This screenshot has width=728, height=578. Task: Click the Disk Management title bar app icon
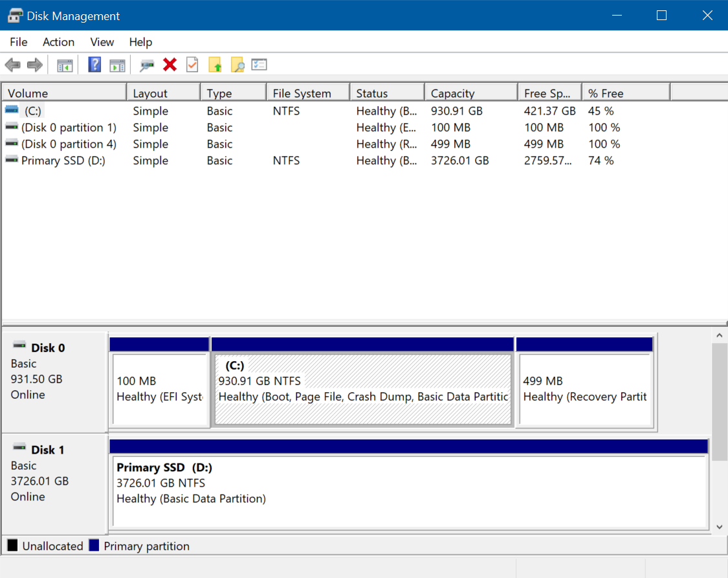click(15, 16)
